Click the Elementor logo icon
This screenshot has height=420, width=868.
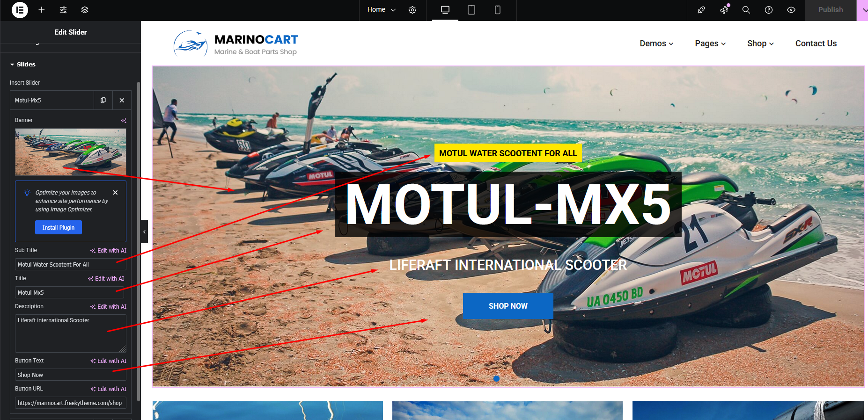[20, 10]
